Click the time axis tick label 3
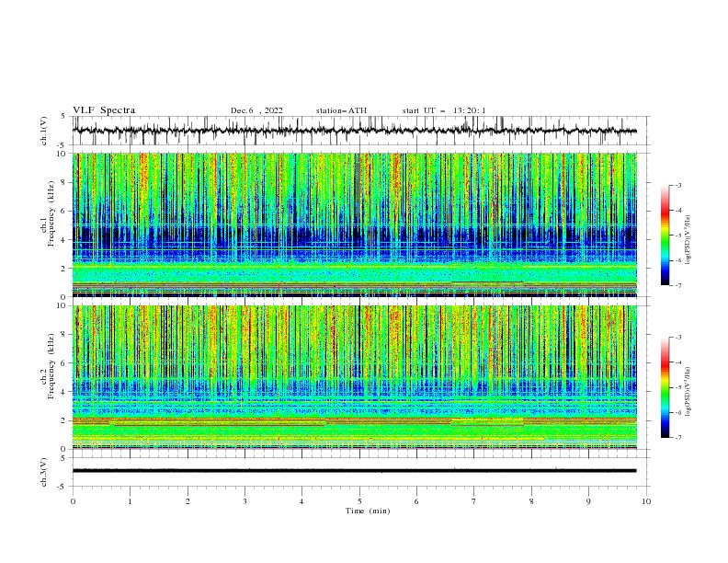The image size is (728, 563). coord(245,501)
